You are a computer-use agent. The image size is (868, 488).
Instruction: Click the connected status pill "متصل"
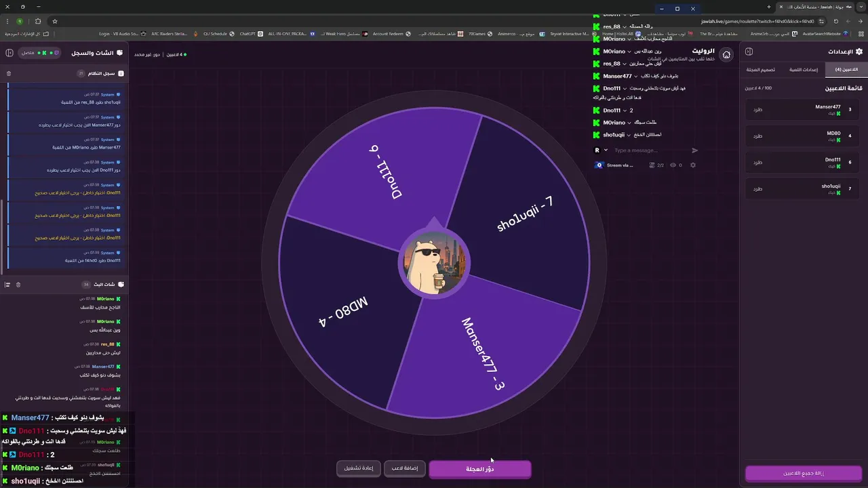coord(40,52)
